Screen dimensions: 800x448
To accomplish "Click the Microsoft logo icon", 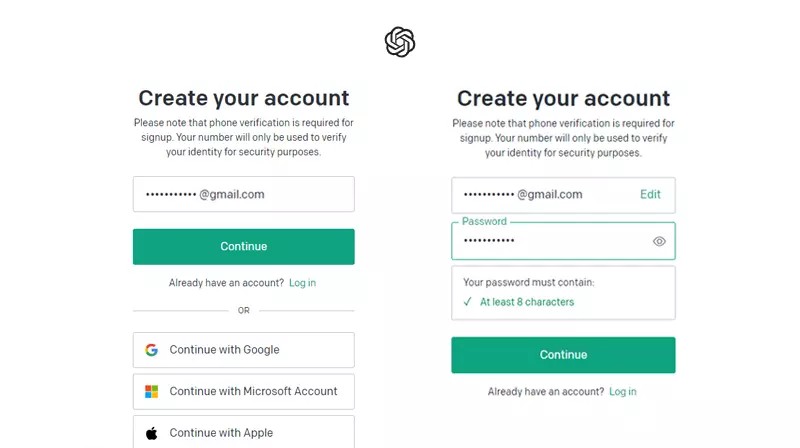I will pos(152,392).
